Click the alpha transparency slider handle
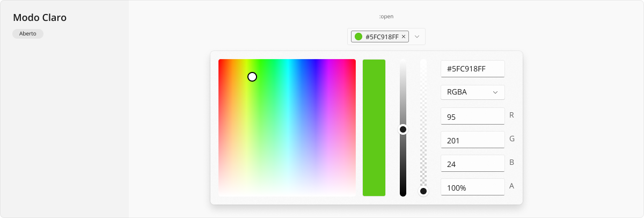 pyautogui.click(x=423, y=191)
